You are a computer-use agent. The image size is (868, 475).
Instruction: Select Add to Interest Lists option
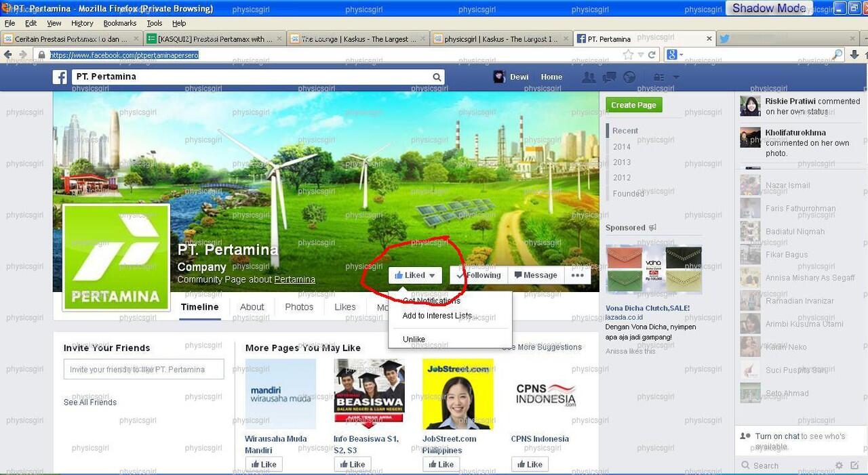[439, 316]
